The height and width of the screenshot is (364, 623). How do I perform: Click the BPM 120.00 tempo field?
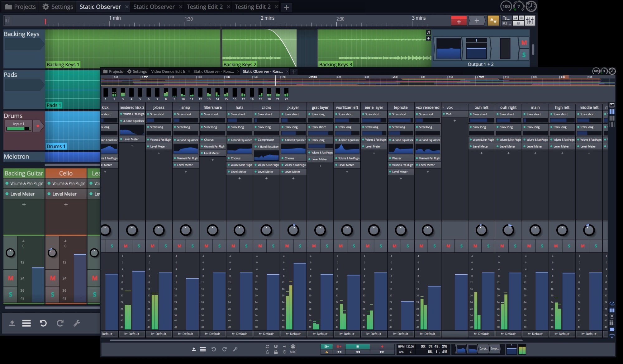point(406,347)
